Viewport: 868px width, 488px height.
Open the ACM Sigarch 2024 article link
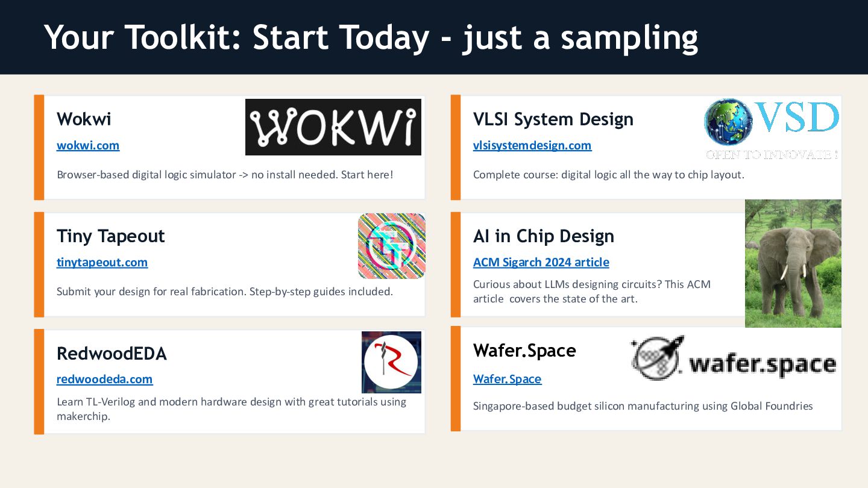click(x=541, y=262)
